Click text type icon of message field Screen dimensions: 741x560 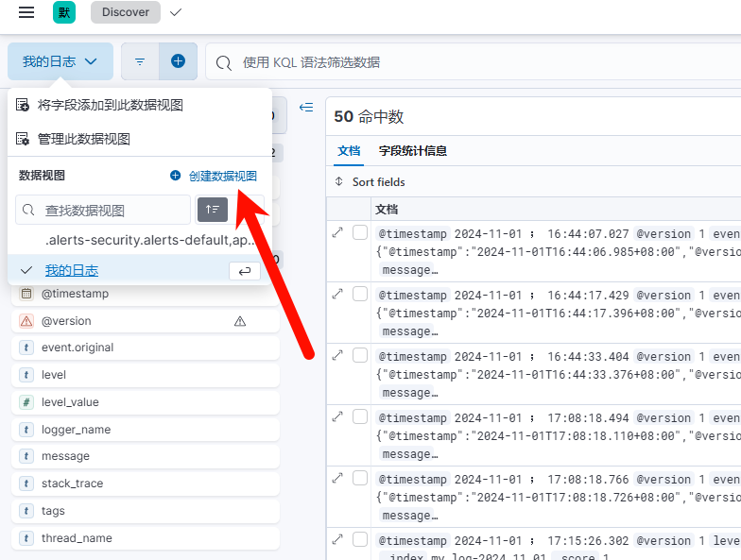tap(26, 457)
